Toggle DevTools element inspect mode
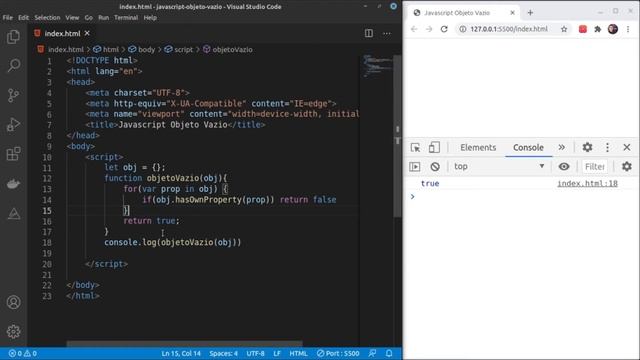Image resolution: width=640 pixels, height=360 pixels. click(x=416, y=147)
